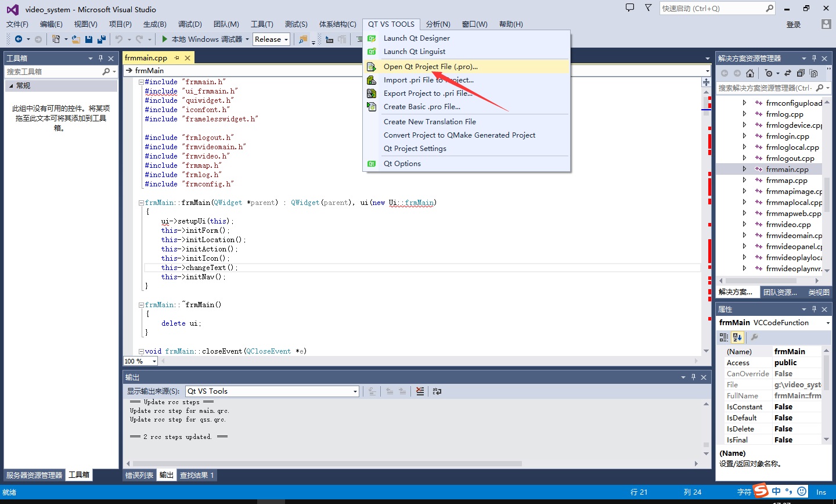Switch to the error list tab

tap(139, 475)
